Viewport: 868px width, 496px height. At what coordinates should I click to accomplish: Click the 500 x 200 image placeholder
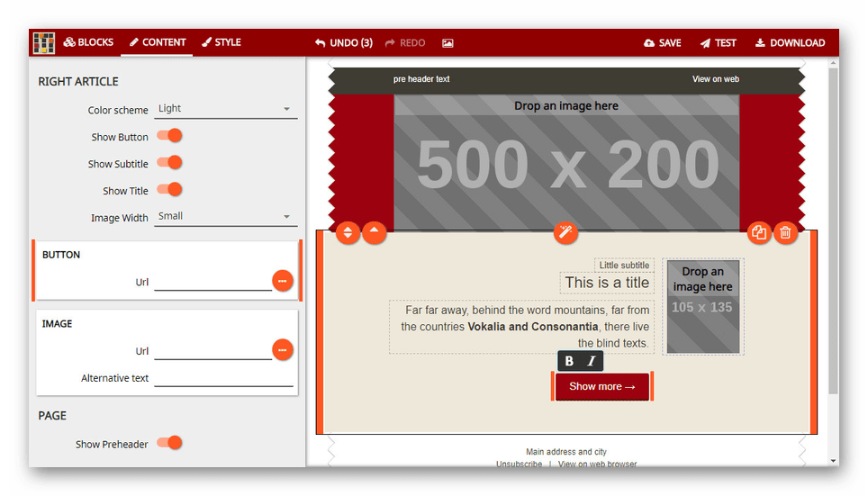566,162
